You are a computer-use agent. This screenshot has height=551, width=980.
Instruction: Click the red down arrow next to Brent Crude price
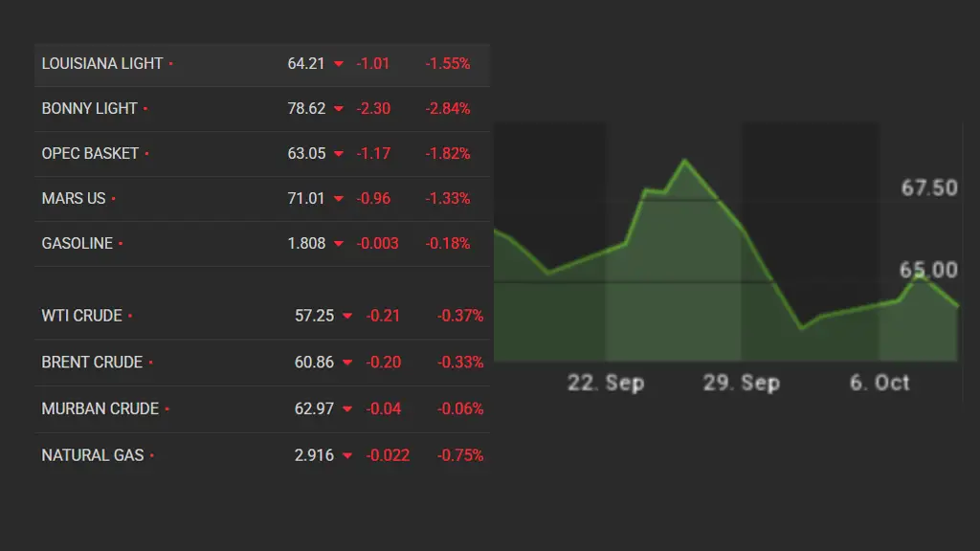[346, 363]
